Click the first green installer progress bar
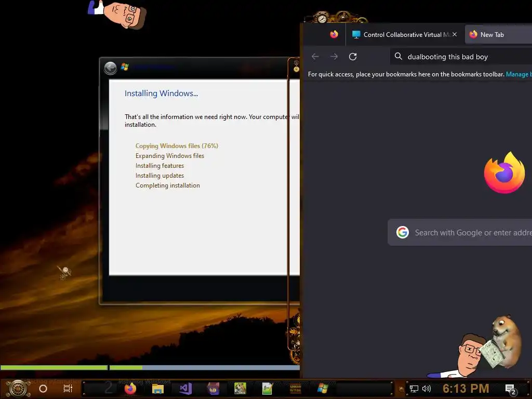Viewport: 532px width, 399px height. pyautogui.click(x=54, y=367)
